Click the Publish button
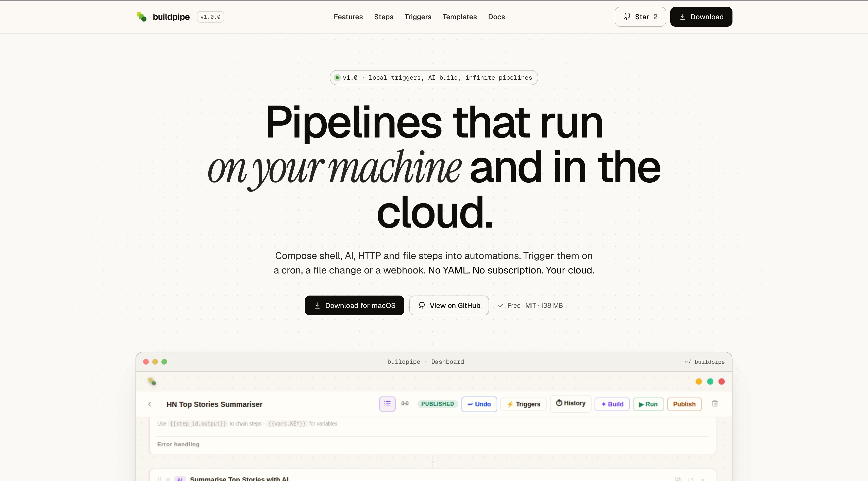This screenshot has height=481, width=868. coord(684,404)
